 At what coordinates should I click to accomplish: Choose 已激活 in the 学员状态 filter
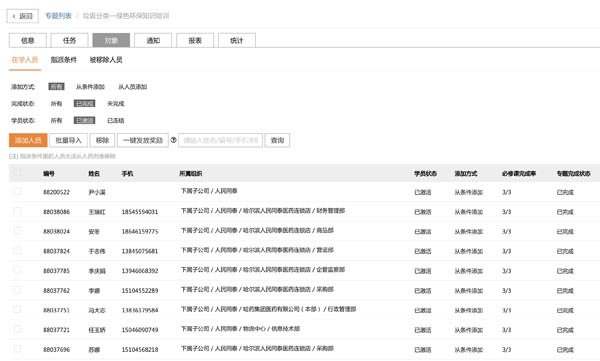point(84,120)
